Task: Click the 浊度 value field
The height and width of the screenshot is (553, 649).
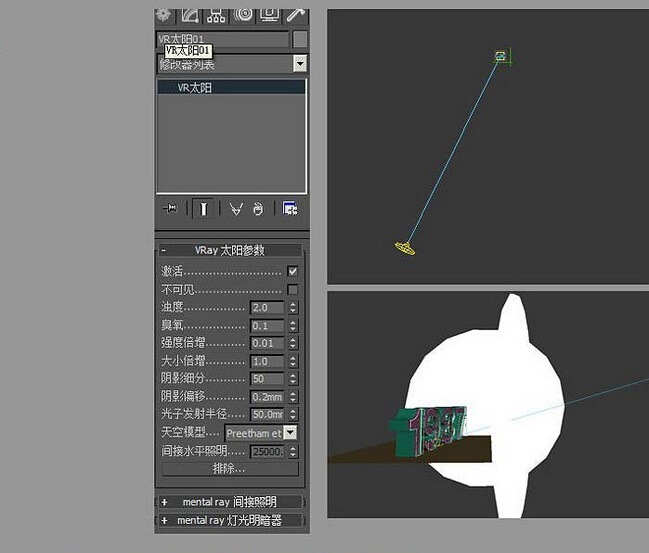Action: (267, 308)
